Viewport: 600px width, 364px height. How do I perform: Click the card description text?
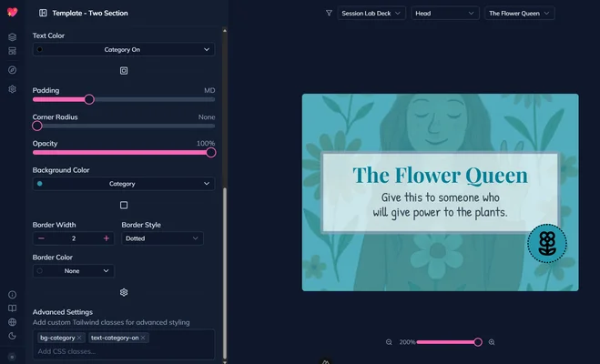click(440, 205)
